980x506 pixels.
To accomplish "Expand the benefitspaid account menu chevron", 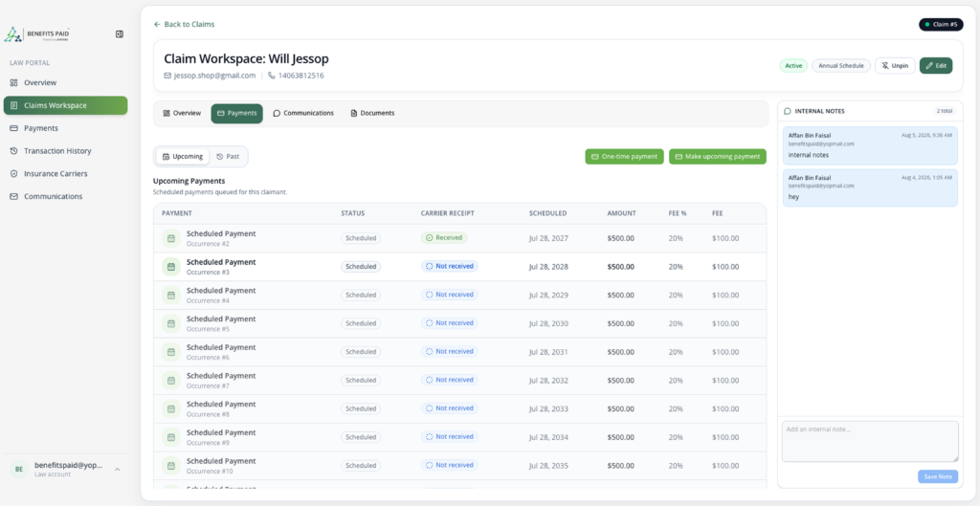I will pyautogui.click(x=117, y=469).
